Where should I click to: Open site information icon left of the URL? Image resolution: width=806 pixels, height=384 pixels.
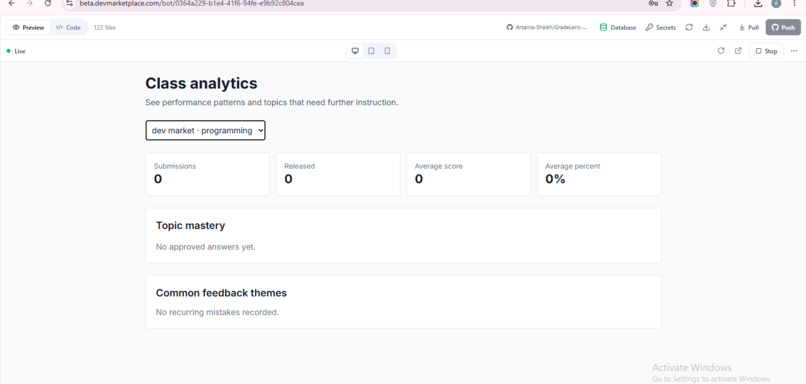[70, 3]
